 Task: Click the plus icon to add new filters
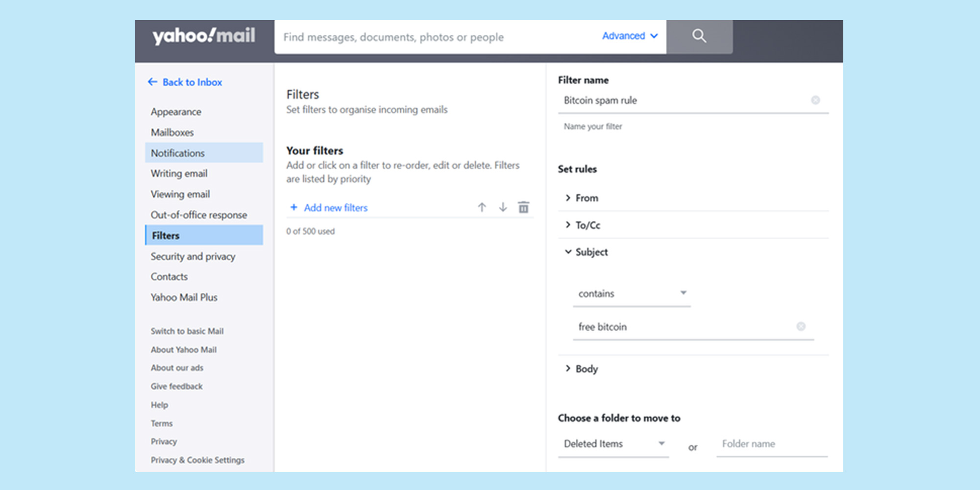click(x=294, y=207)
